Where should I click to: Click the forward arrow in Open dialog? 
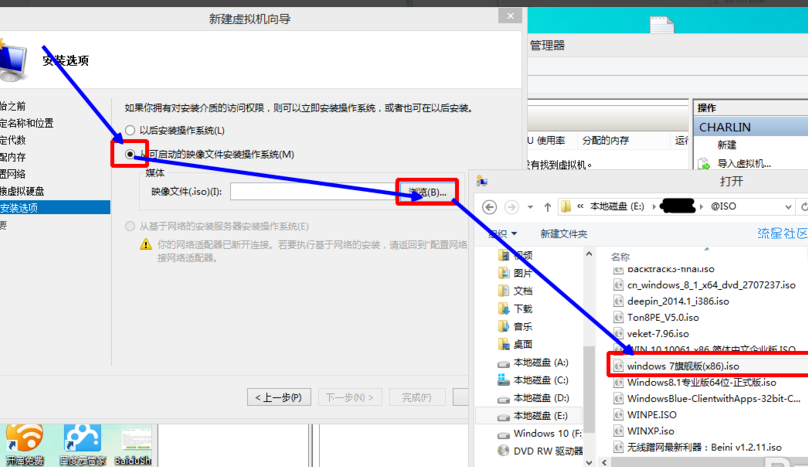pyautogui.click(x=511, y=207)
